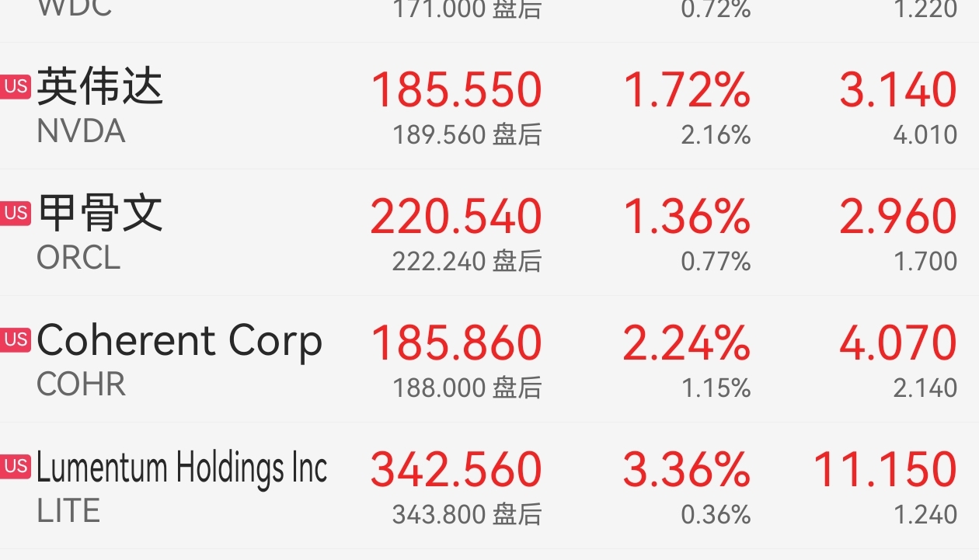The height and width of the screenshot is (560, 979).
Task: Tap the NVDA ticker symbol
Action: pyautogui.click(x=81, y=131)
